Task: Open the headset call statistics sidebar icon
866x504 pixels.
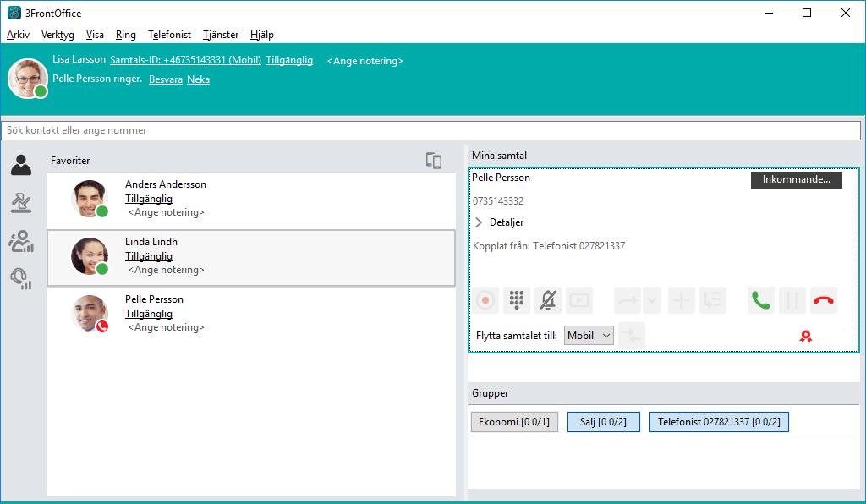Action: coord(21,279)
